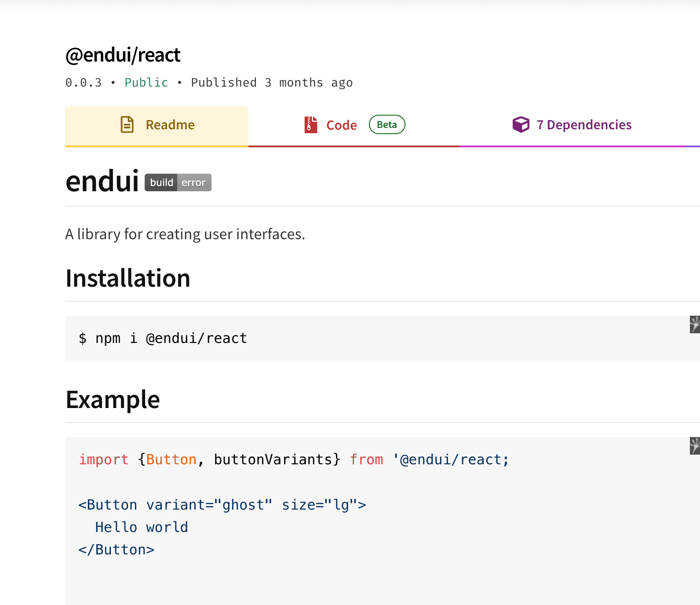Click the green Beta badge
This screenshot has width=700, height=605.
[x=387, y=124]
